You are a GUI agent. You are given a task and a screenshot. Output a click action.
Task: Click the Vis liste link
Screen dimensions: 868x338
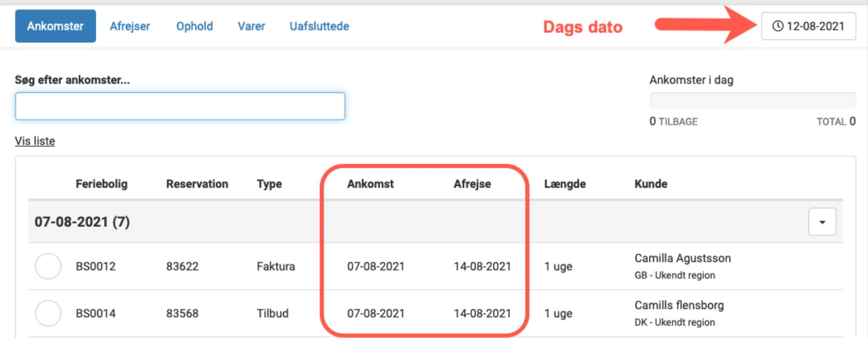tap(35, 141)
